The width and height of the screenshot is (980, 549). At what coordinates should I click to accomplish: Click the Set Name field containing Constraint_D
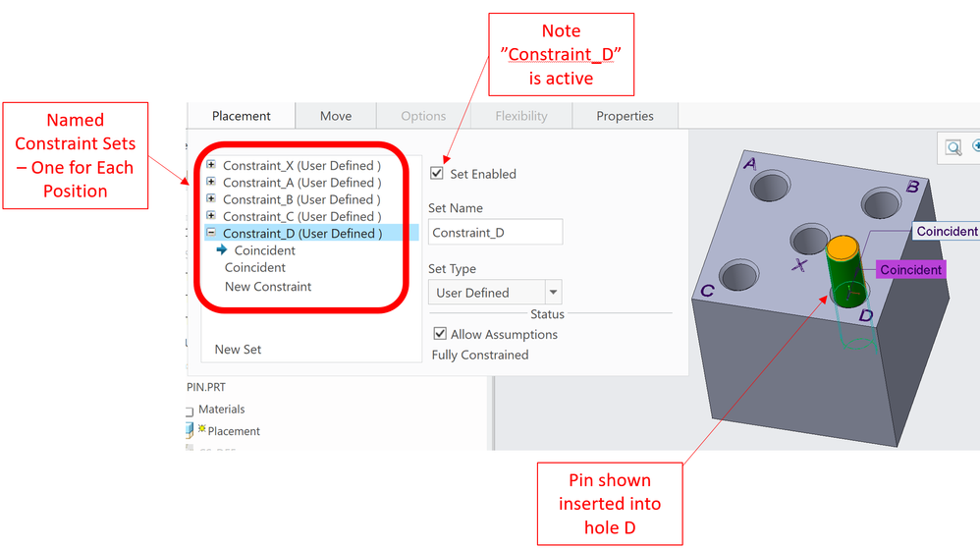click(496, 232)
